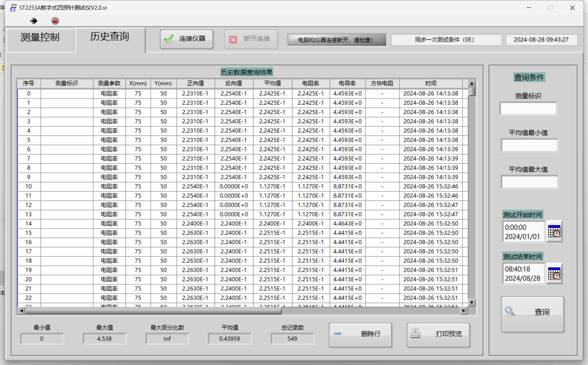Focus the 平均值最小值 input box
Screen dimensions: 588x365
click(529, 145)
